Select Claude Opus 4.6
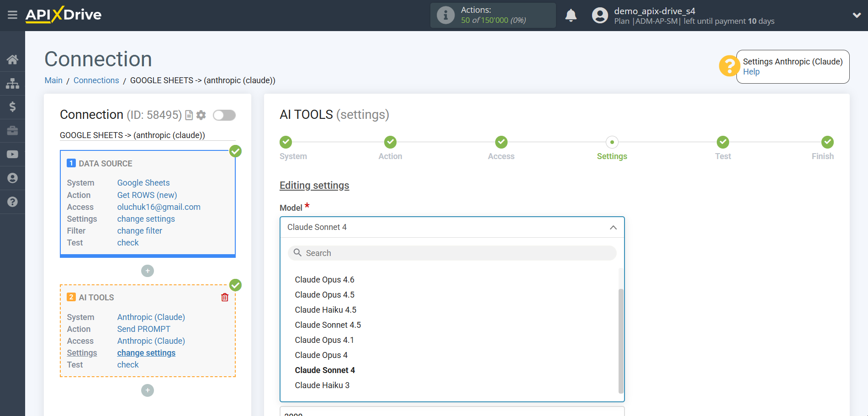 point(324,280)
